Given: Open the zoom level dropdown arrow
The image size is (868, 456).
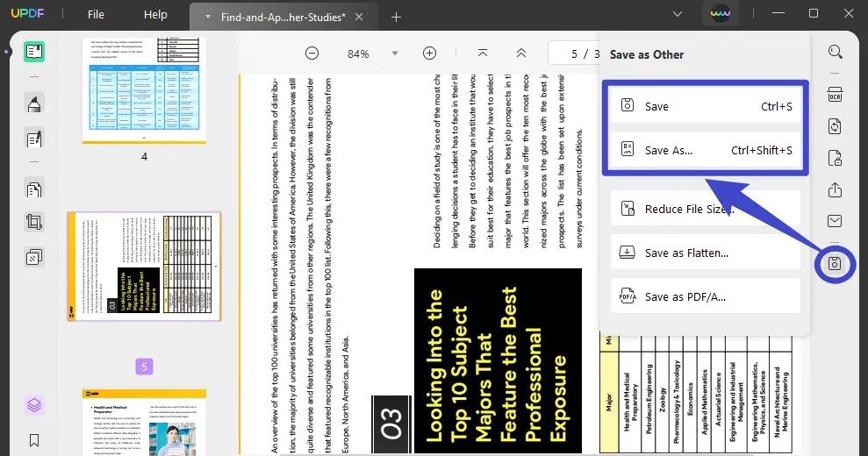Looking at the screenshot, I should (x=395, y=53).
